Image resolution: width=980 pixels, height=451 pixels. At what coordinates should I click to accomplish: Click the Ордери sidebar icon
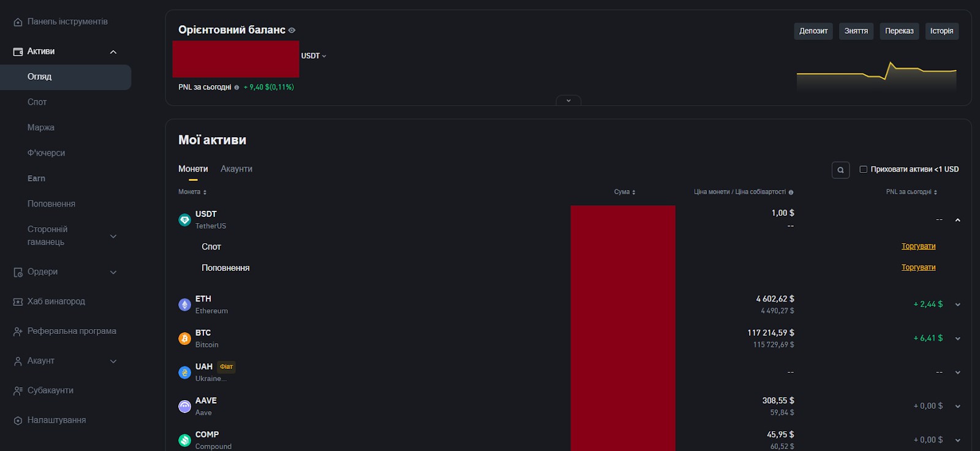pyautogui.click(x=18, y=272)
